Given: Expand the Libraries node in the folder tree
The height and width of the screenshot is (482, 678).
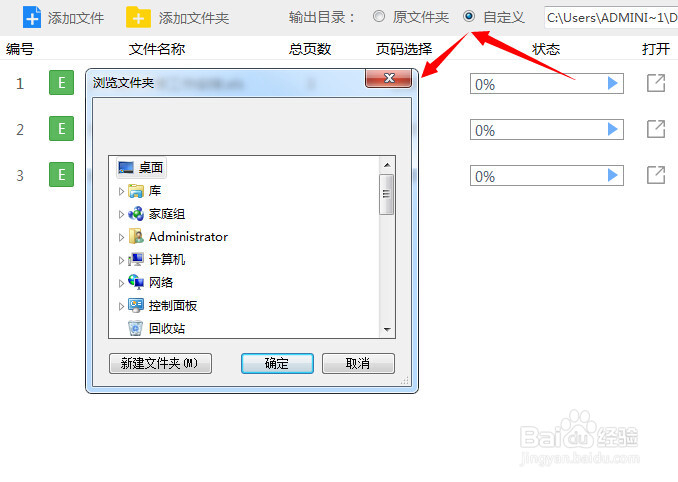Looking at the screenshot, I should point(121,191).
